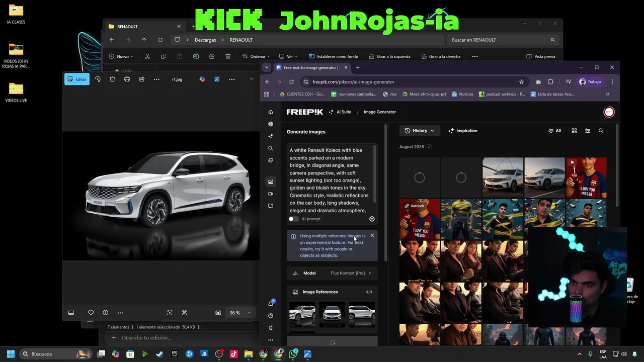Image resolution: width=644 pixels, height=362 pixels.
Task: Click the All filter button in gallery
Action: click(554, 131)
